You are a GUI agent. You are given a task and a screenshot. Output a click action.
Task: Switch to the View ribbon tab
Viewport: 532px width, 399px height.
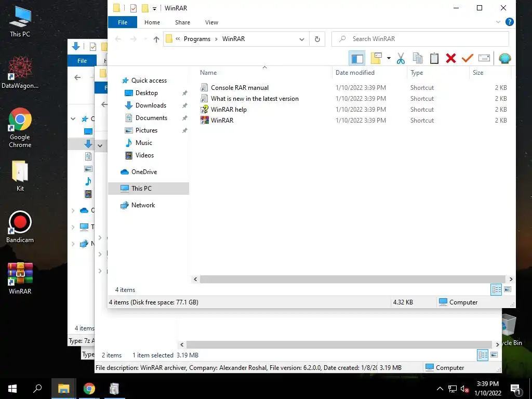click(212, 22)
